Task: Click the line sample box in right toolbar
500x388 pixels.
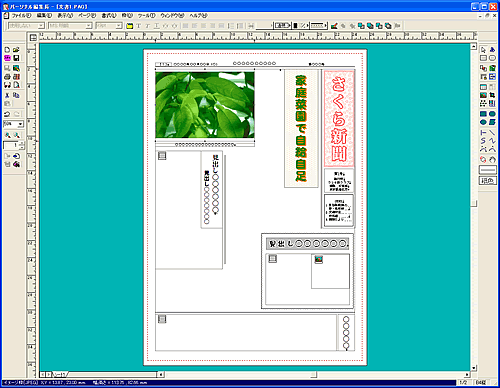Action: (488, 170)
